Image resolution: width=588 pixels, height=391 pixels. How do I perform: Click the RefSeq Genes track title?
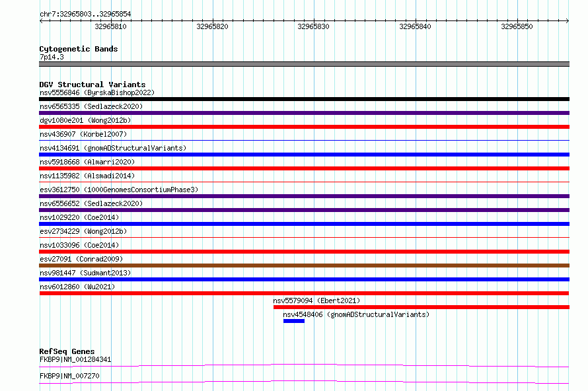[67, 351]
